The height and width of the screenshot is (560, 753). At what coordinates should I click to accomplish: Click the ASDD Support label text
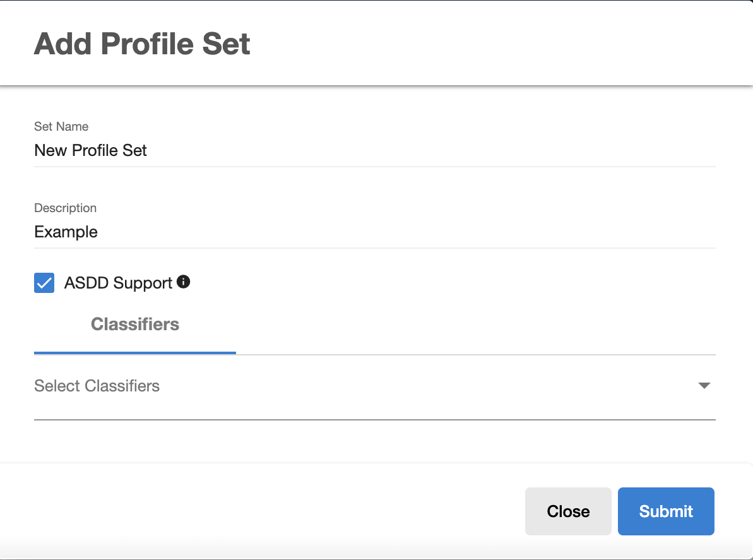(118, 283)
